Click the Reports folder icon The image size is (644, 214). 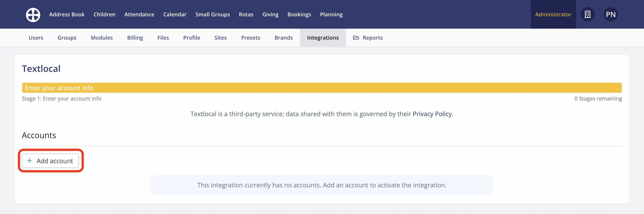point(356,38)
